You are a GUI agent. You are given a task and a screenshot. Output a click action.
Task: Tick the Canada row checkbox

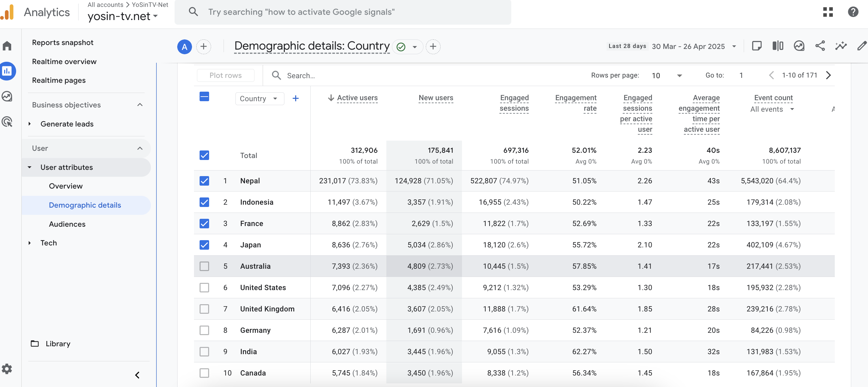click(x=204, y=373)
